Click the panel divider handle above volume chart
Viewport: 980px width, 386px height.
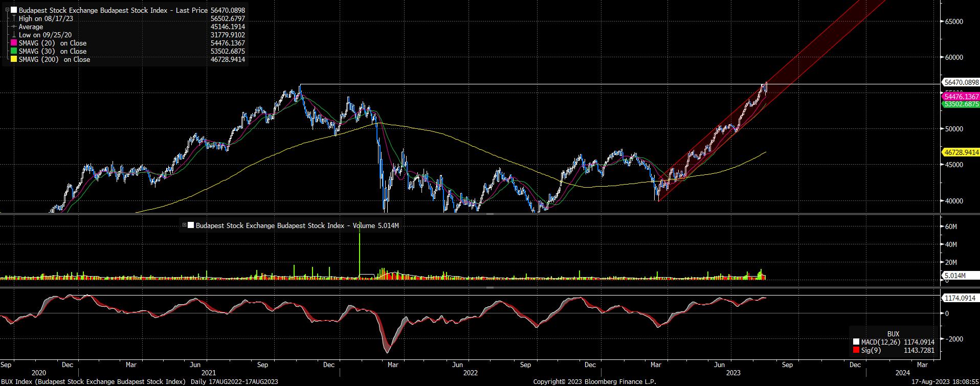click(490, 214)
